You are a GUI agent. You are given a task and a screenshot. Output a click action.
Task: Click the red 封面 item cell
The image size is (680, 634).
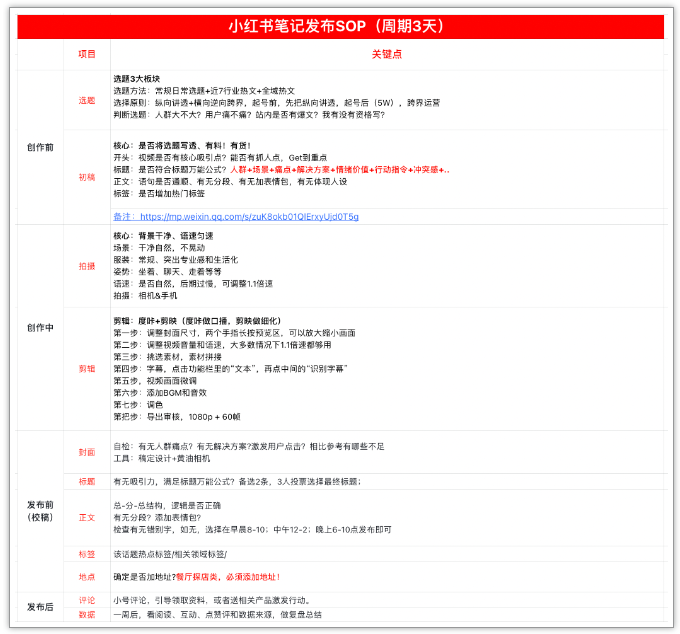(87, 452)
